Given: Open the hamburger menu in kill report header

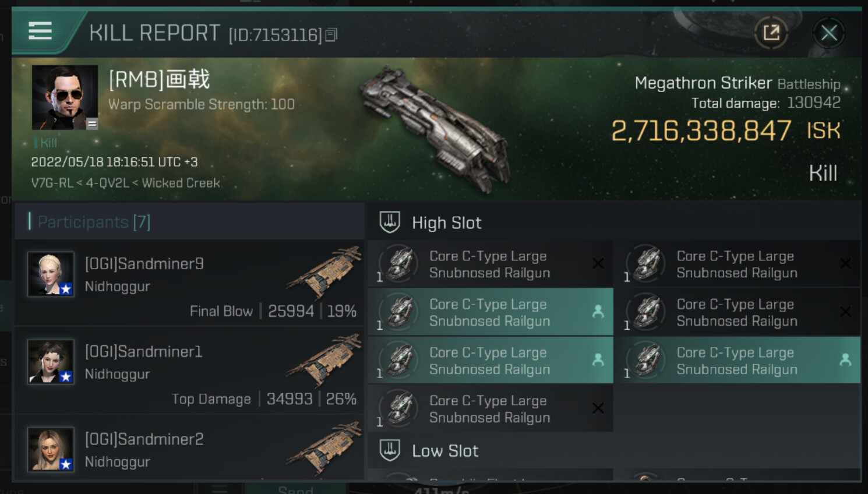Looking at the screenshot, I should point(40,31).
